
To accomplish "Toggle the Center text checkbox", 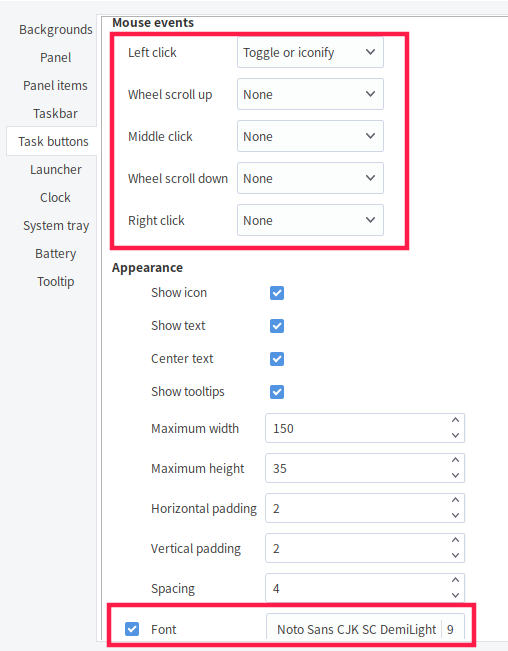I will 277,359.
